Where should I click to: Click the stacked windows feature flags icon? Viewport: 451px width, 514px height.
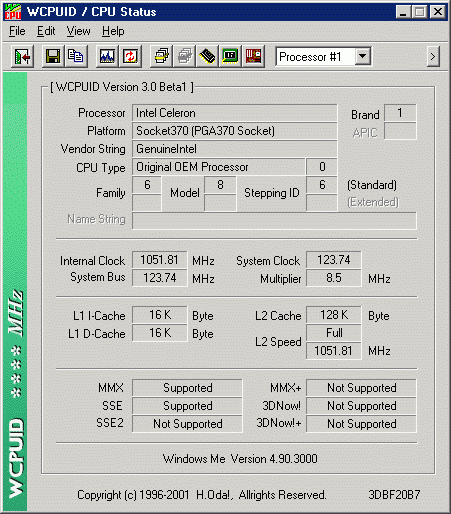point(161,56)
